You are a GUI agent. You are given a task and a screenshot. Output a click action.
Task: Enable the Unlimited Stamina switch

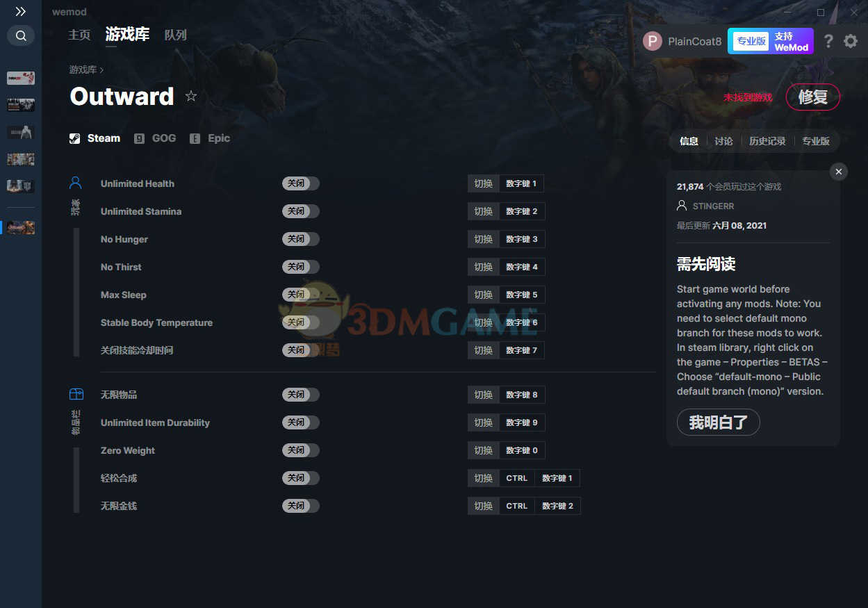point(301,211)
